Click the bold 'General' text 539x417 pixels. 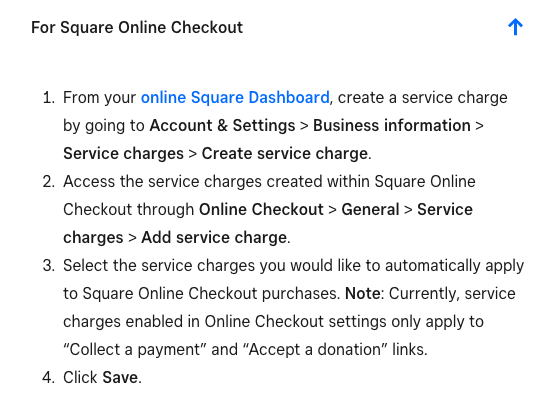click(370, 209)
